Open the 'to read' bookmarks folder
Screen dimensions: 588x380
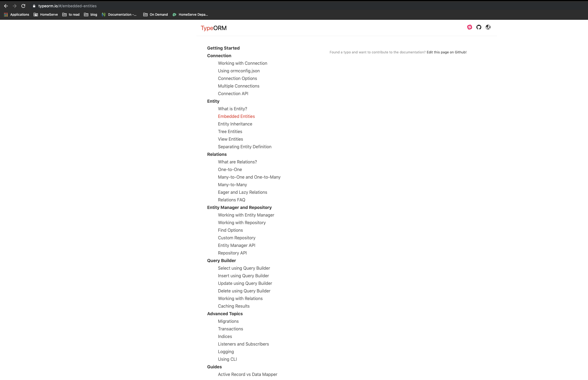click(71, 15)
